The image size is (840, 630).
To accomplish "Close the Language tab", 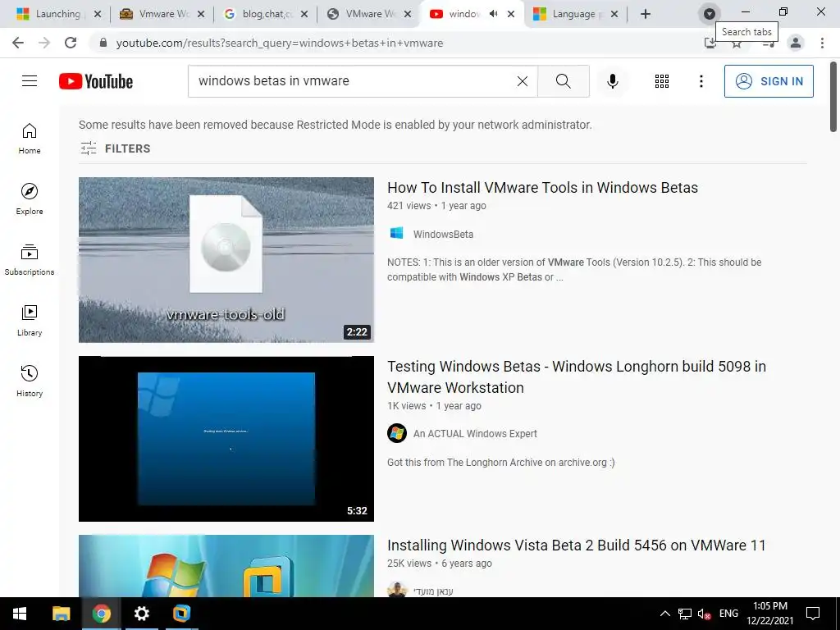I will [x=614, y=14].
